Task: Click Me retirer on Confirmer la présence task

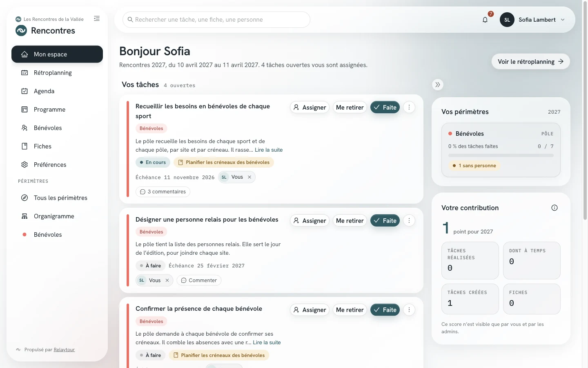Action: (x=350, y=310)
